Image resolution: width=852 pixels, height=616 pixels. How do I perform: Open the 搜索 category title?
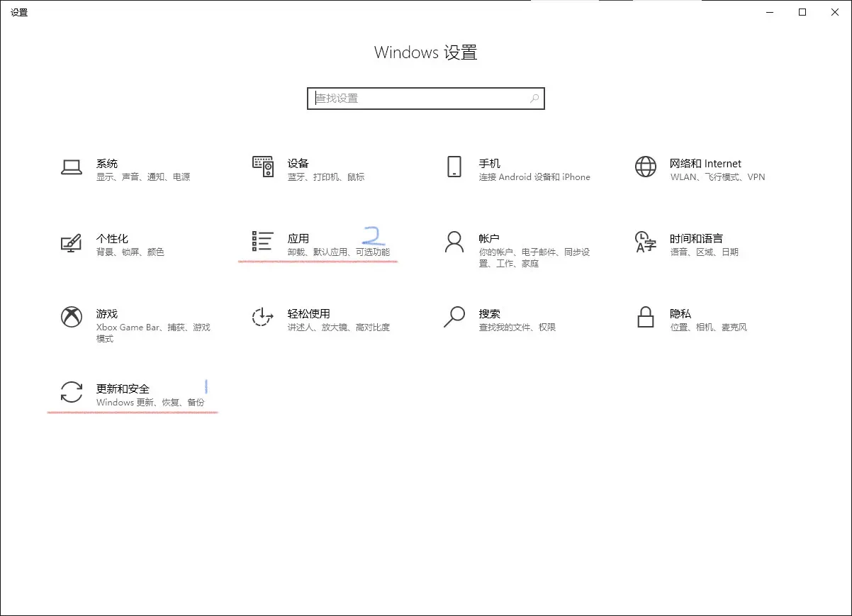pyautogui.click(x=490, y=314)
